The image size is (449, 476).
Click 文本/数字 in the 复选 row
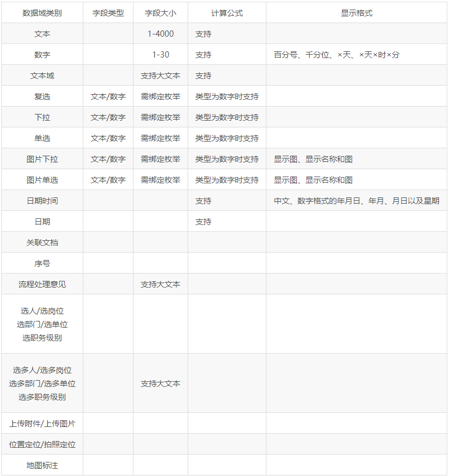pyautogui.click(x=108, y=97)
